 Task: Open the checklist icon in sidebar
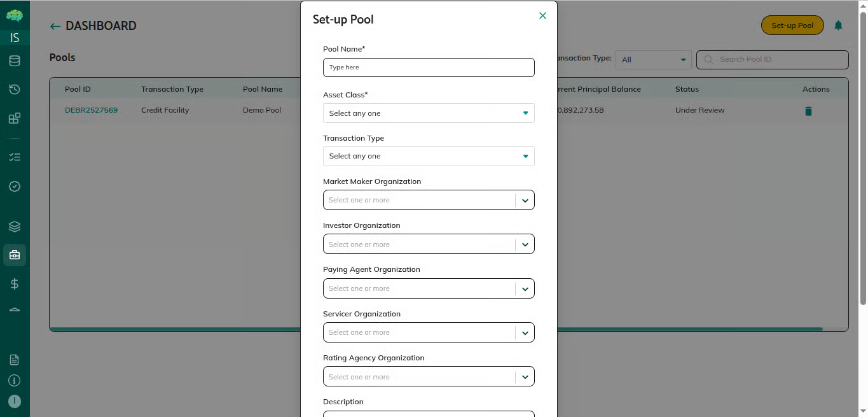[15, 157]
